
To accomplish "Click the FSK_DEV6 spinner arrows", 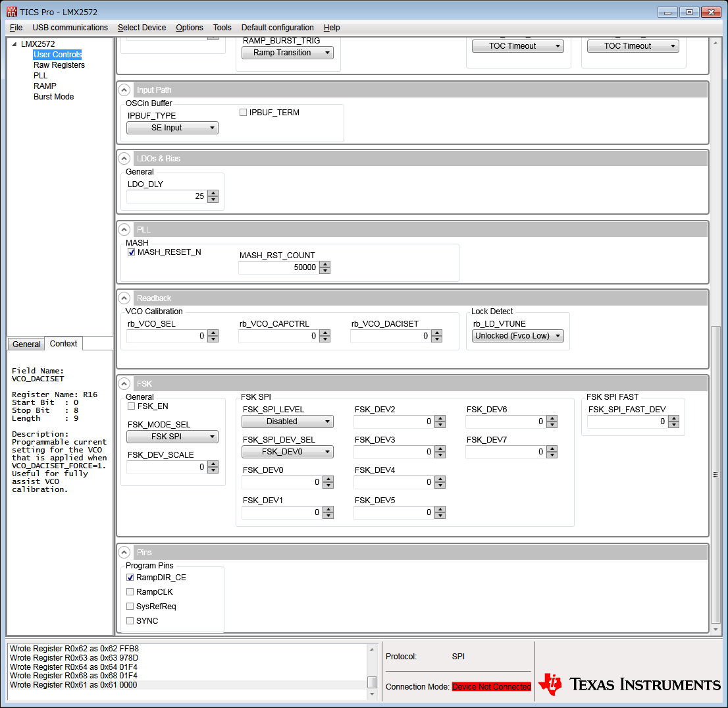I will (552, 422).
